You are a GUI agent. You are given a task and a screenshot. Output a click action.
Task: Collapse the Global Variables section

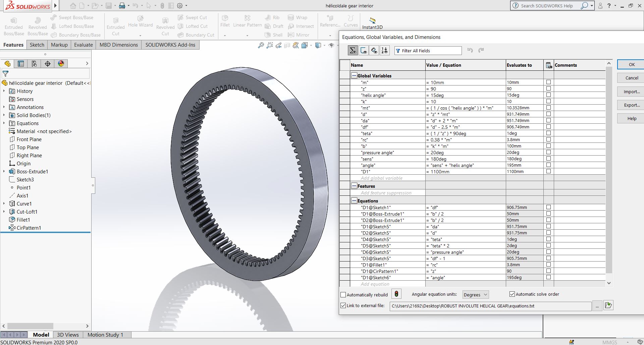(x=354, y=75)
